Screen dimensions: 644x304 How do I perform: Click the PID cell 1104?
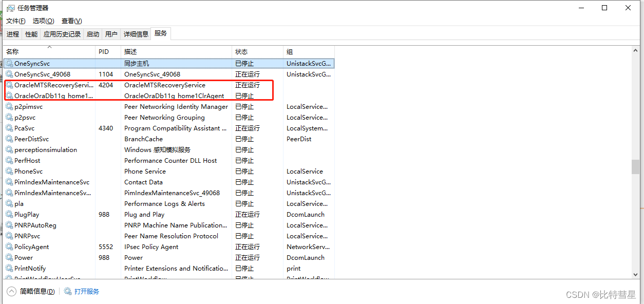click(106, 74)
